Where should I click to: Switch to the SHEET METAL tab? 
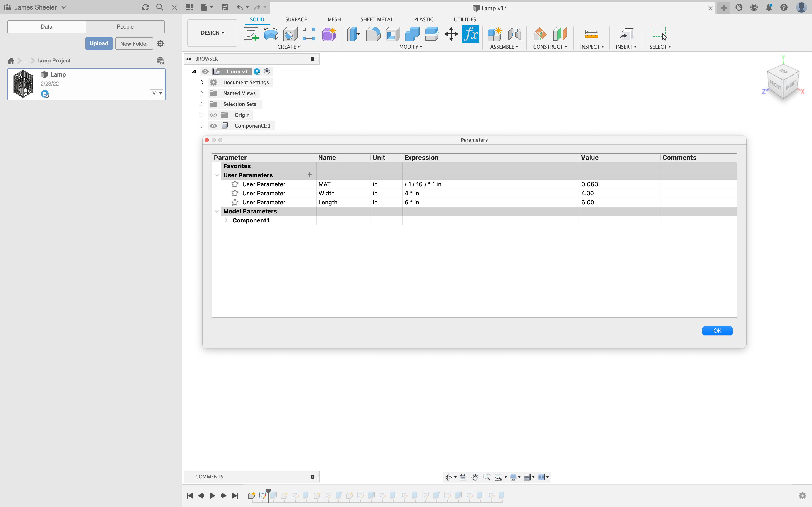pyautogui.click(x=377, y=19)
